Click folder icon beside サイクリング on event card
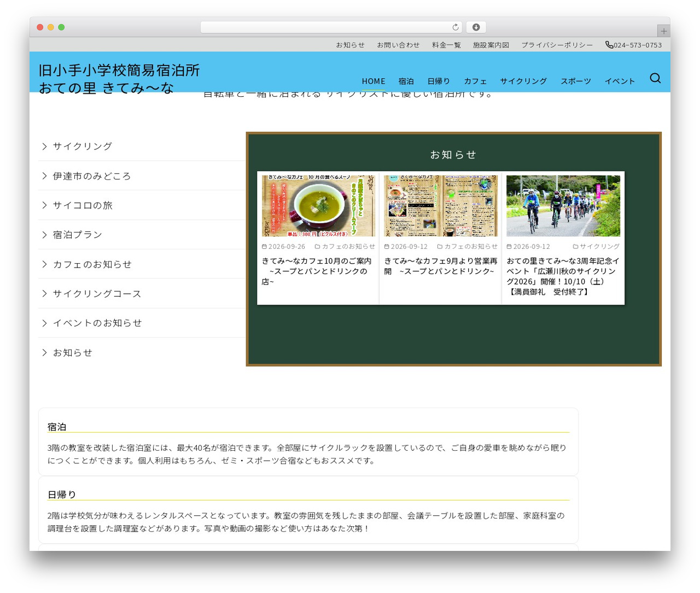Screen dimensions: 700x593 575,247
